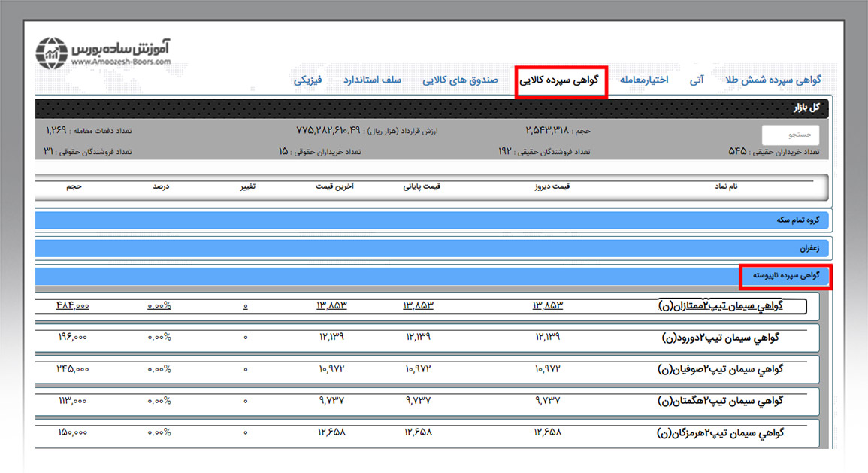Select the گواهي سيمان تيپ2صوفيان row
This screenshot has width=868, height=473.
[x=720, y=369]
